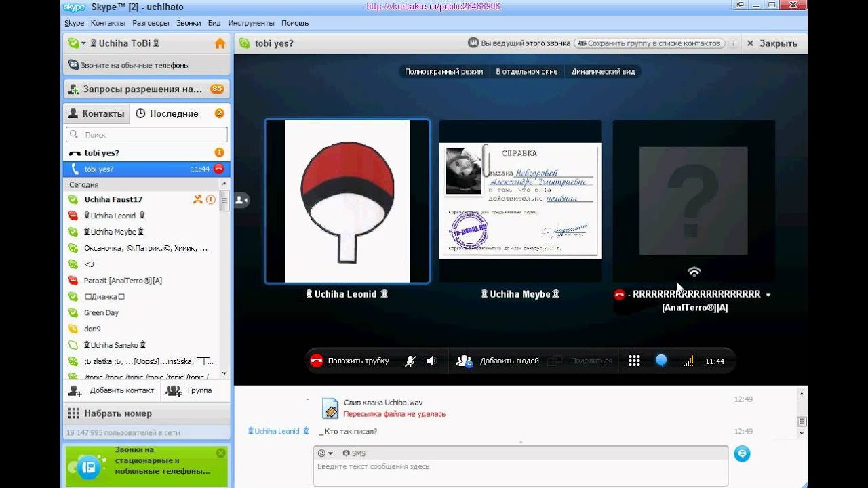Focus the Поиск contact search field
The image size is (868, 488).
click(x=146, y=134)
